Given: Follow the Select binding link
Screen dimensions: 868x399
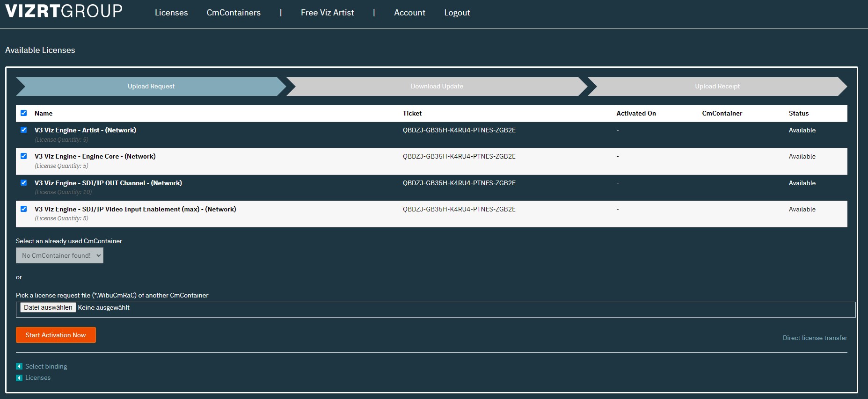Looking at the screenshot, I should 46,366.
